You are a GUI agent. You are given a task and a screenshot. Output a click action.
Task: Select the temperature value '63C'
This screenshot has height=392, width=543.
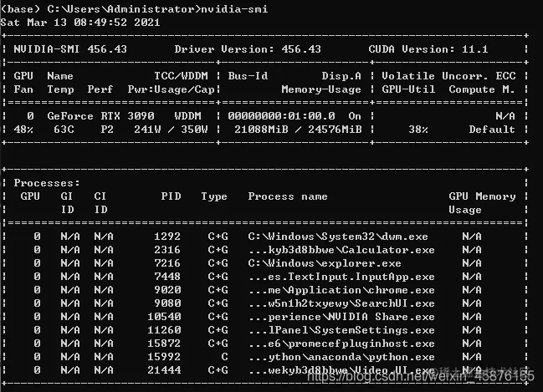(x=64, y=130)
